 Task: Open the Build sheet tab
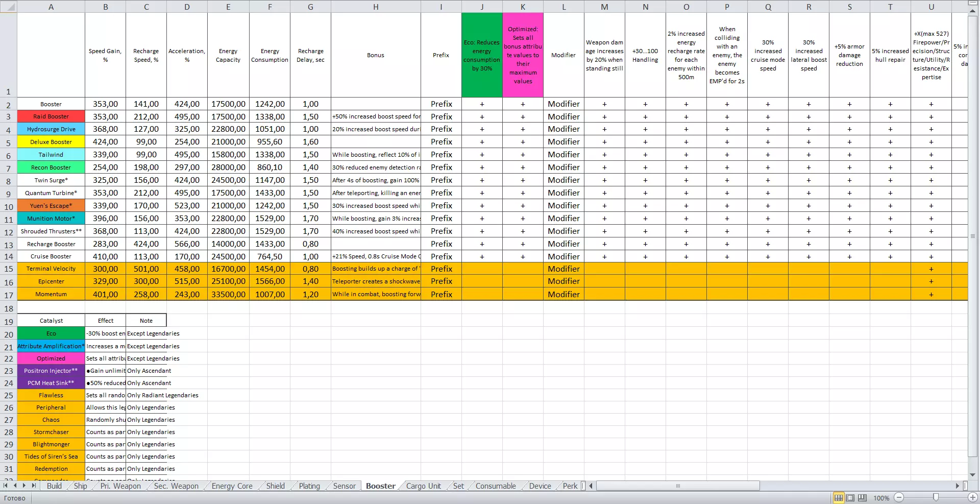(54, 486)
